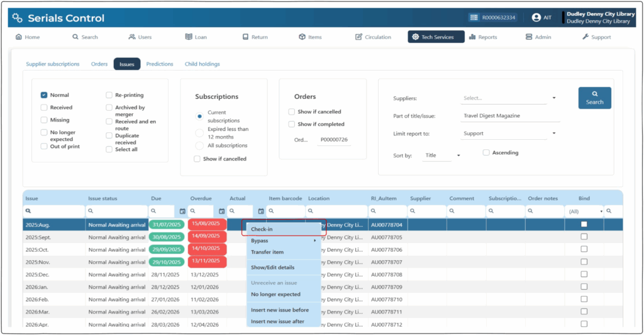Click the Search button
Screen dimensions: 644x335
594,98
